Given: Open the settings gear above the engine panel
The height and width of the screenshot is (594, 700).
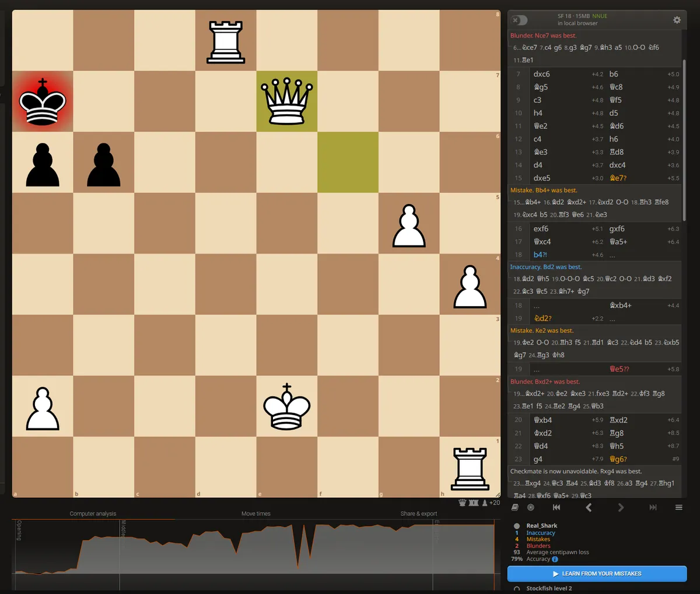Looking at the screenshot, I should (677, 20).
